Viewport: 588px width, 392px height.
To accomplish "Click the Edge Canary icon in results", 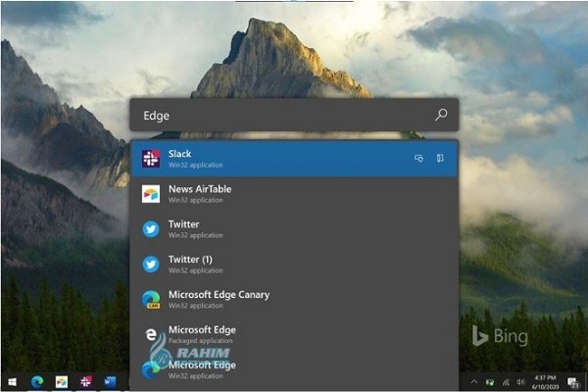I will (151, 299).
